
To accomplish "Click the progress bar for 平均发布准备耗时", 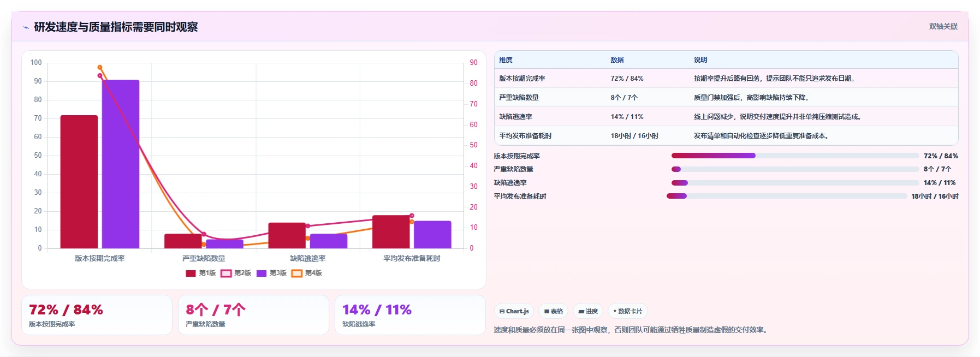I will click(x=787, y=196).
